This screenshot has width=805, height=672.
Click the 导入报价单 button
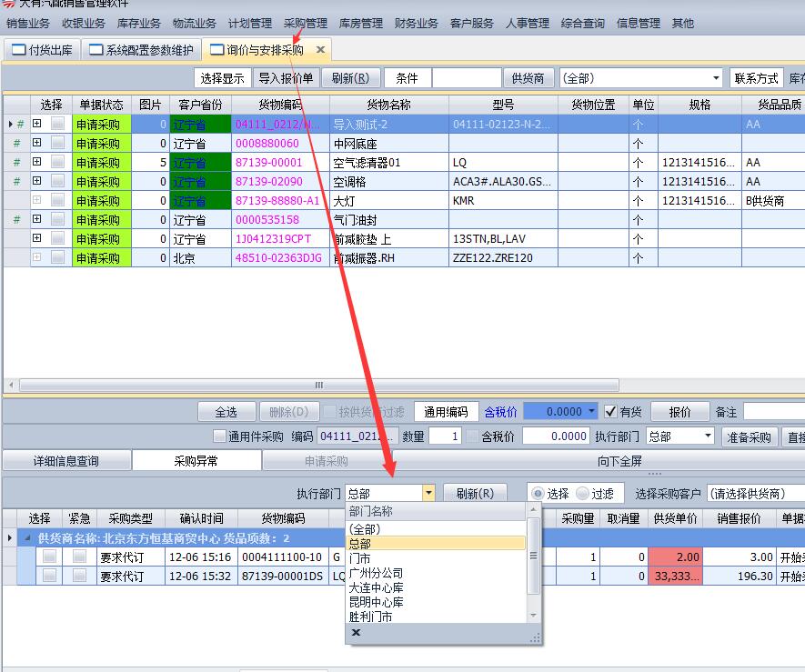[x=286, y=78]
